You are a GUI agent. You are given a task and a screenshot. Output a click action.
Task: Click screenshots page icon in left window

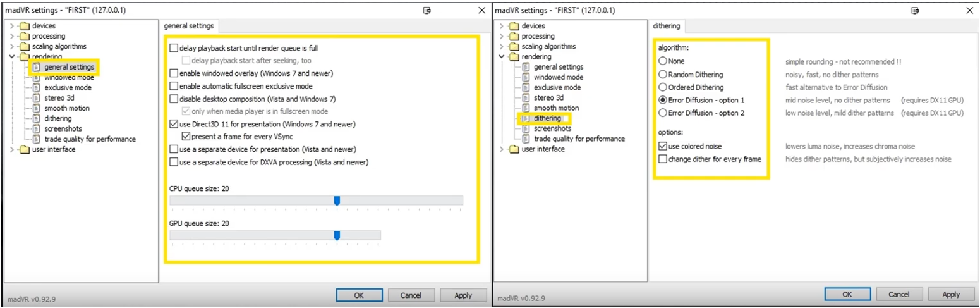[36, 128]
